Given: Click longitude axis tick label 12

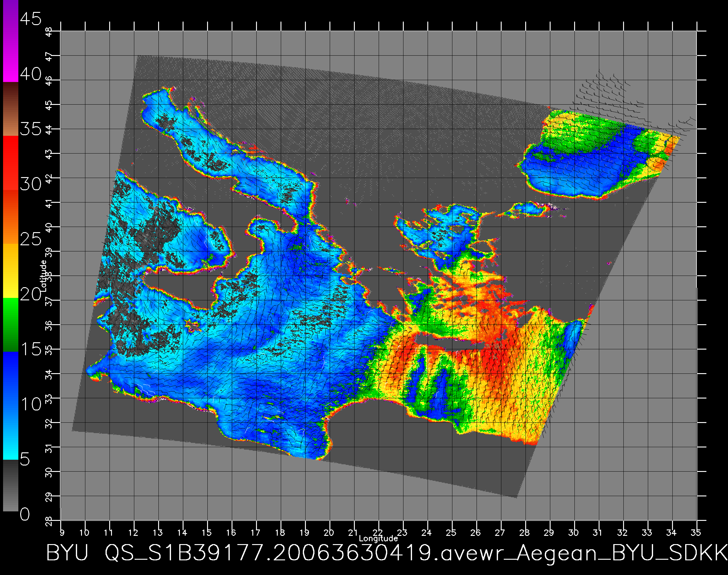Looking at the screenshot, I should pos(133,532).
